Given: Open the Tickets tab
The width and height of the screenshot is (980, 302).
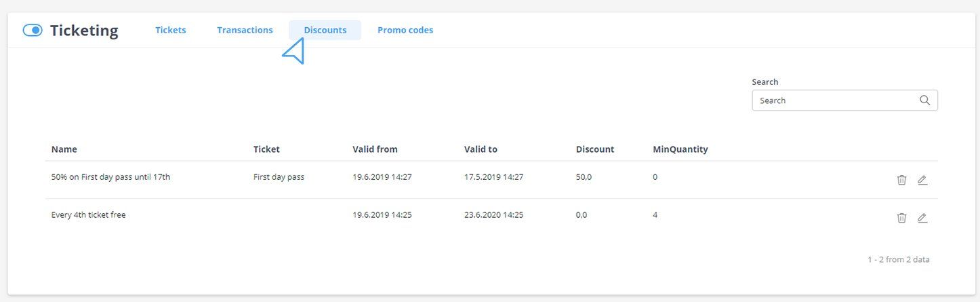Looking at the screenshot, I should point(171,30).
